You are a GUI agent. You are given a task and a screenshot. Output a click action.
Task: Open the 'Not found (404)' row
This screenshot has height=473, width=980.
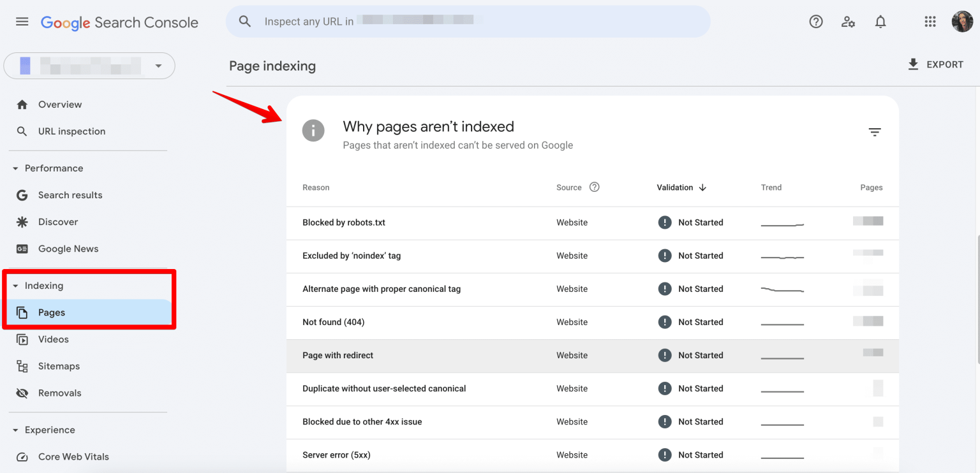point(333,322)
